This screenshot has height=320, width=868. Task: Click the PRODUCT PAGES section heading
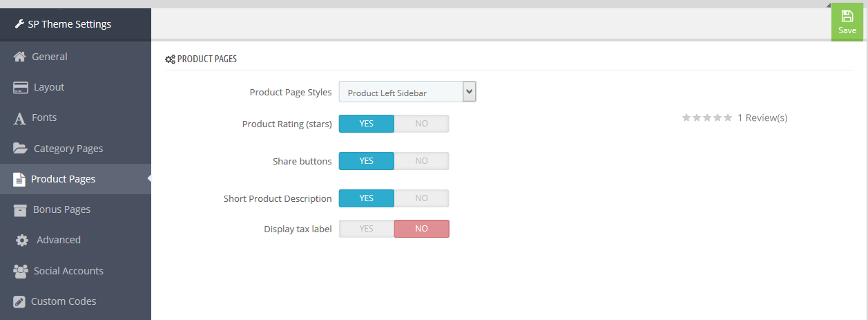207,59
